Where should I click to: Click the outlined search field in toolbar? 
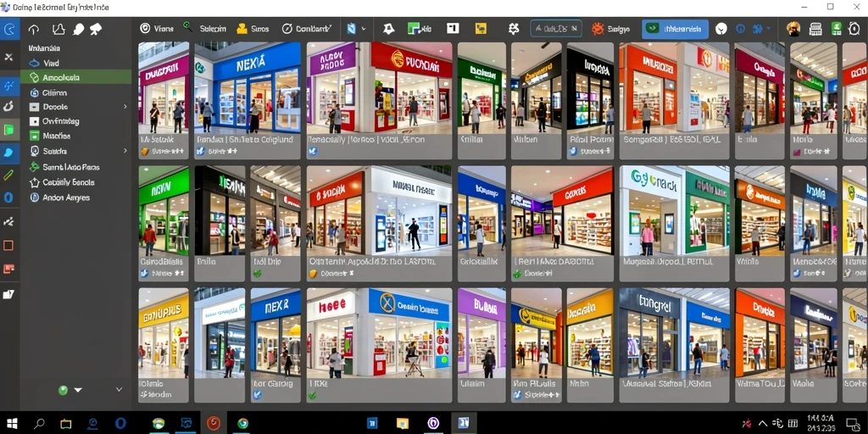tap(556, 29)
